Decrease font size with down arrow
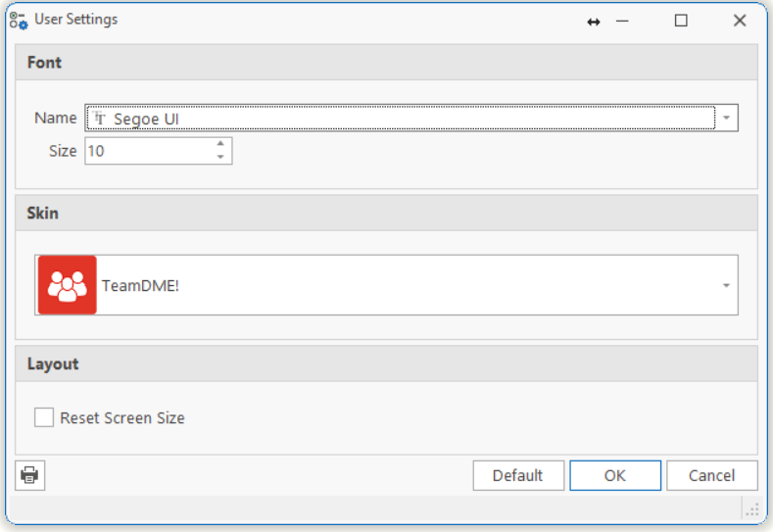Image resolution: width=773 pixels, height=532 pixels. pos(220,157)
